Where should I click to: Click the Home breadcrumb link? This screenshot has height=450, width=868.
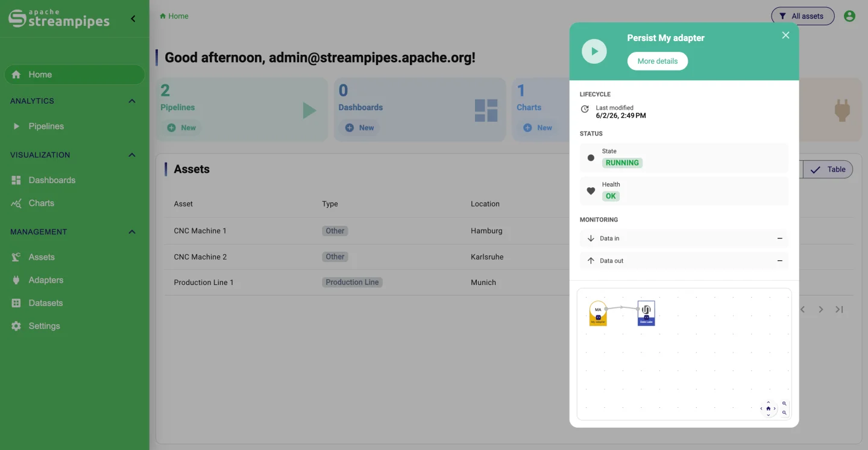(174, 16)
